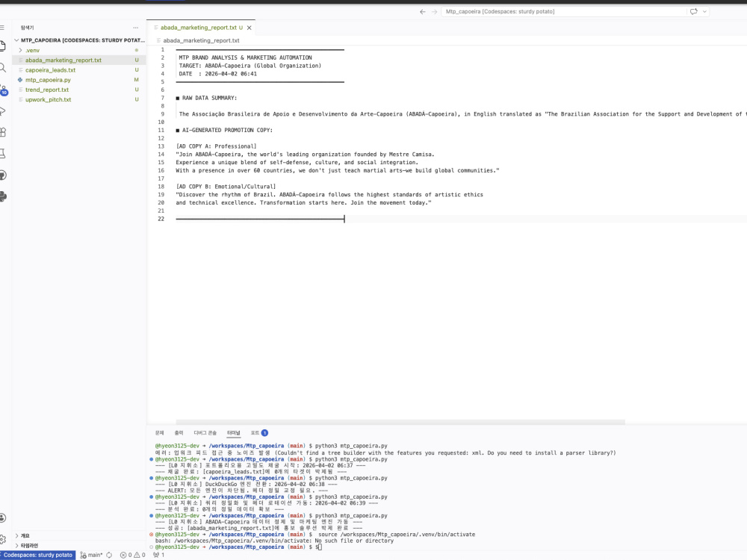Open the Copilot chat icon
Screen dimensions: 747x560
[x=694, y=11]
